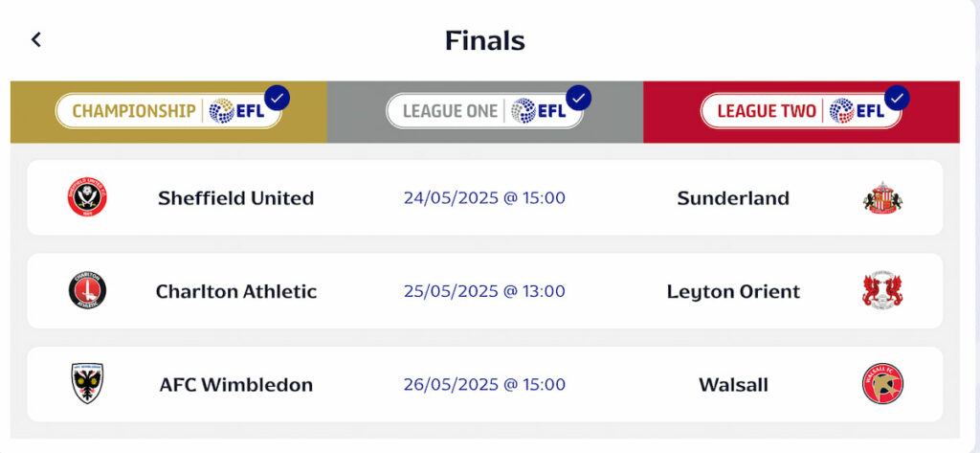The width and height of the screenshot is (980, 453).
Task: Open the 25/05/2025 @ 13:00 fixture date
Action: (484, 291)
